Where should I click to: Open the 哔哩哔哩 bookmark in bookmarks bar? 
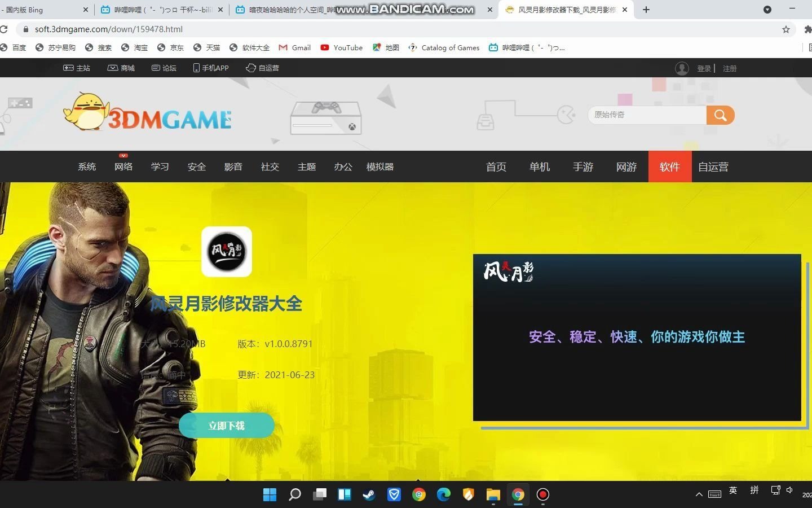pos(527,48)
